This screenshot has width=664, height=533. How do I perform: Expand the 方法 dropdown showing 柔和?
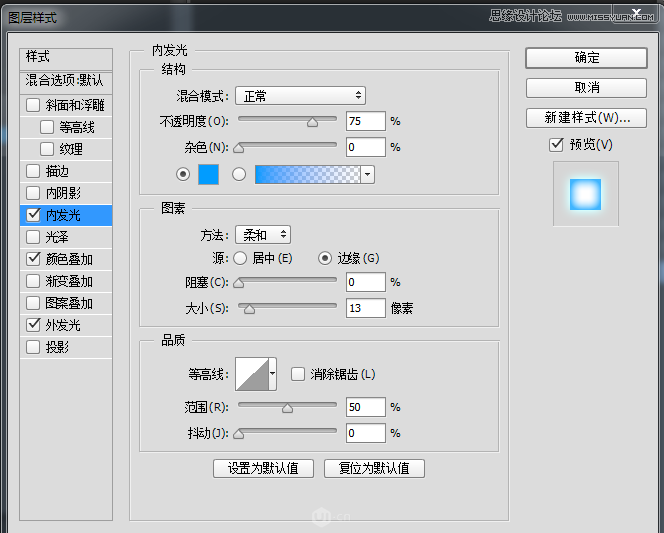pos(263,235)
